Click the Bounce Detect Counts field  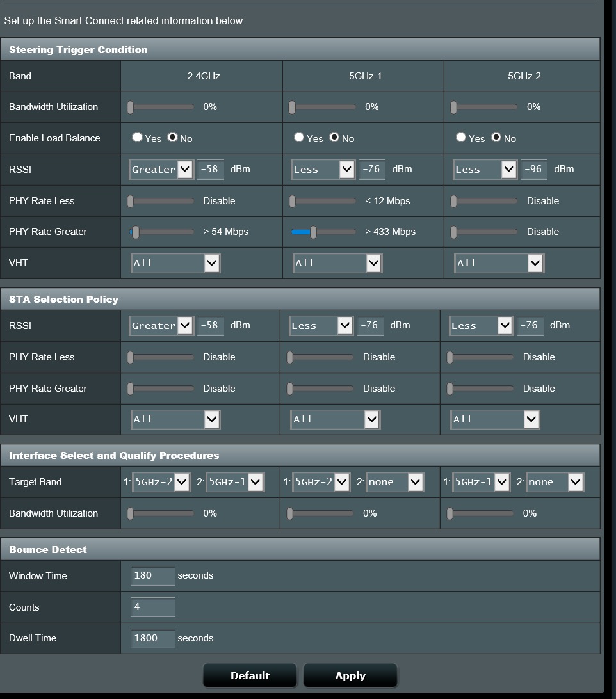point(152,607)
